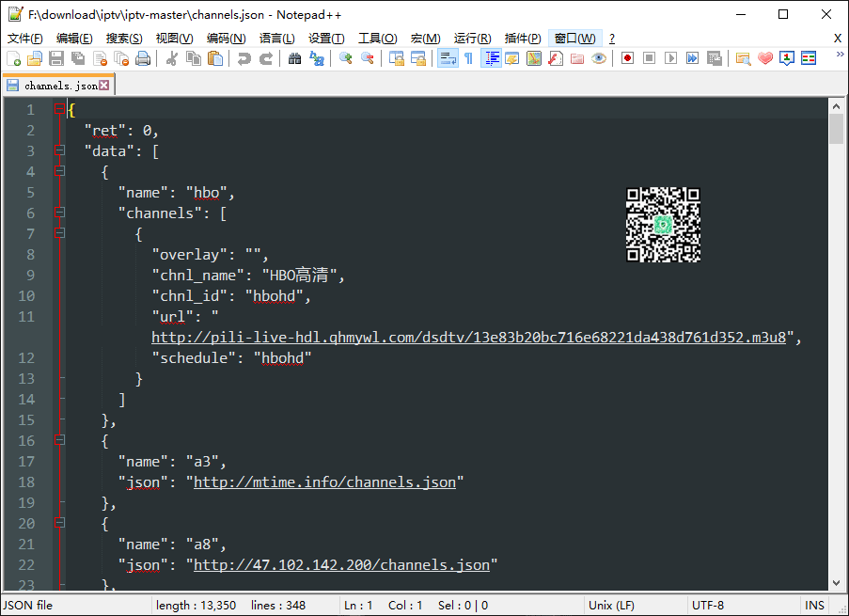Viewport: 849px width, 616px height.
Task: Toggle Show All Characters pilcrow button
Action: (x=468, y=58)
